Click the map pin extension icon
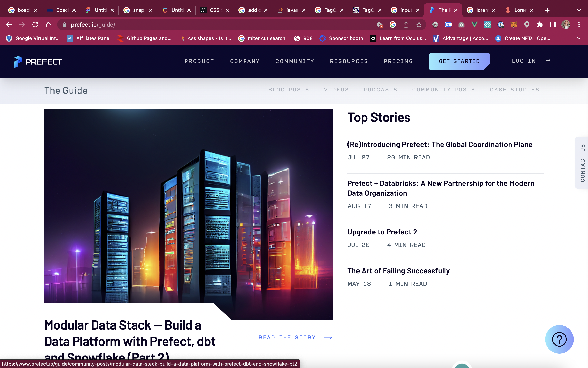Image resolution: width=588 pixels, height=368 pixels. click(x=527, y=25)
